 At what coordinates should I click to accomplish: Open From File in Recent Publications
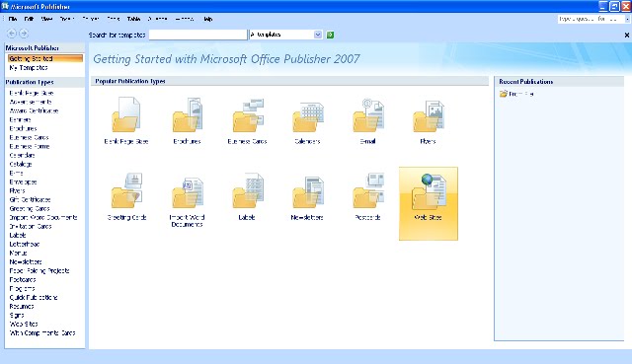[516, 94]
